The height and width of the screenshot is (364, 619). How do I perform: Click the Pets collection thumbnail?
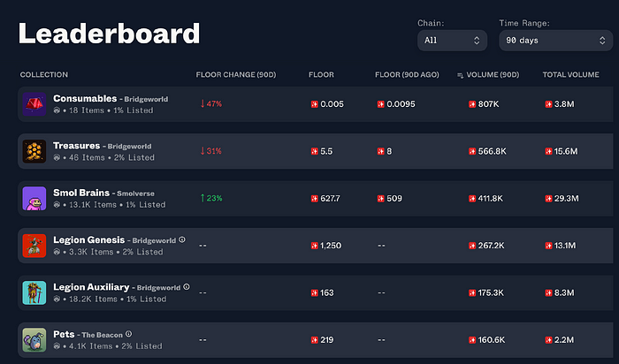[x=34, y=339]
